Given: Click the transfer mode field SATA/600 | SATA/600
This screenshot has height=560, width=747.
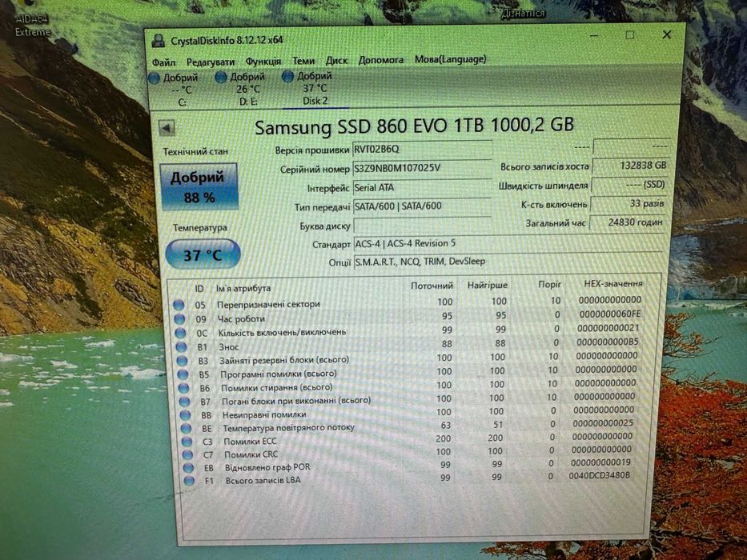Looking at the screenshot, I should pyautogui.click(x=422, y=206).
